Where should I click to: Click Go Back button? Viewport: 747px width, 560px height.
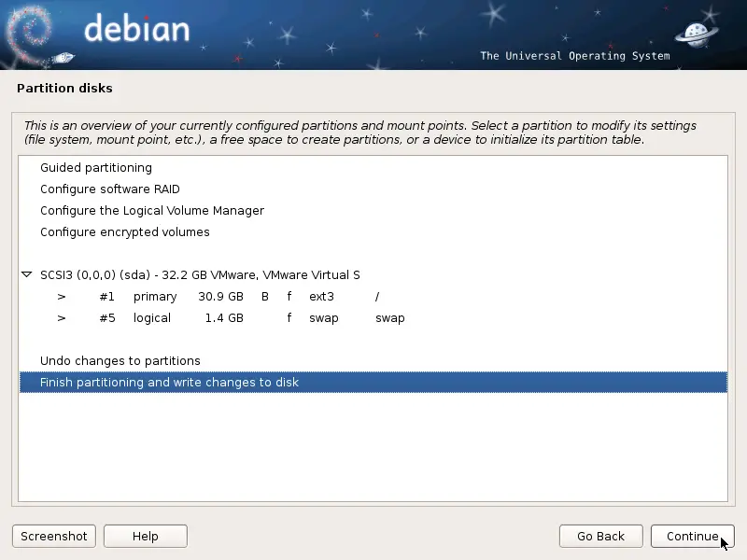point(600,536)
